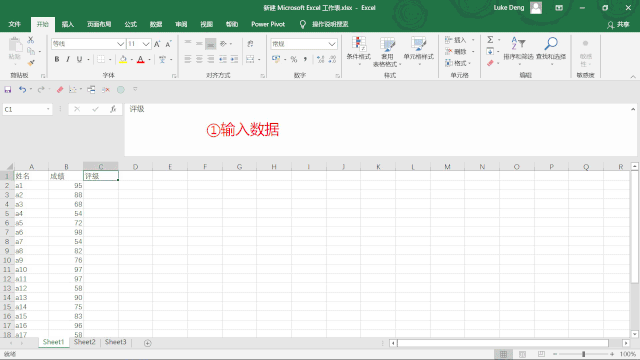Center text horizontally
This screenshot has width=640, height=360.
pyautogui.click(x=199, y=60)
